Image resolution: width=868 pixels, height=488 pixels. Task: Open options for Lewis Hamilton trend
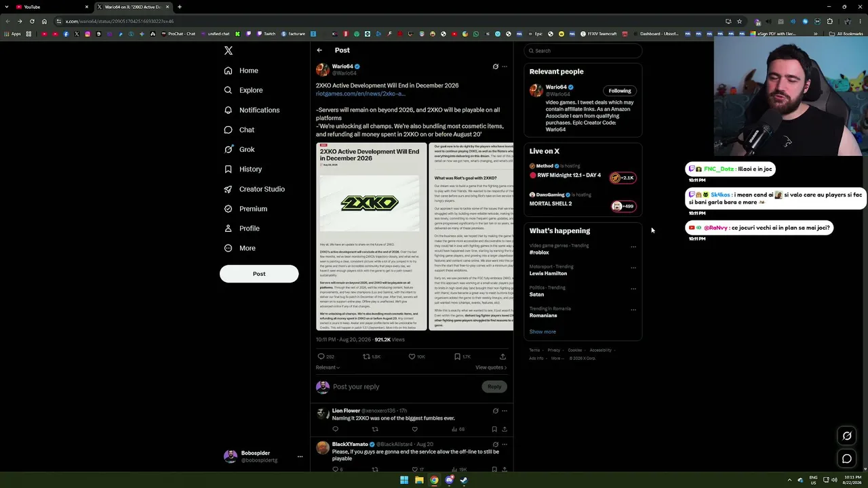pyautogui.click(x=633, y=268)
